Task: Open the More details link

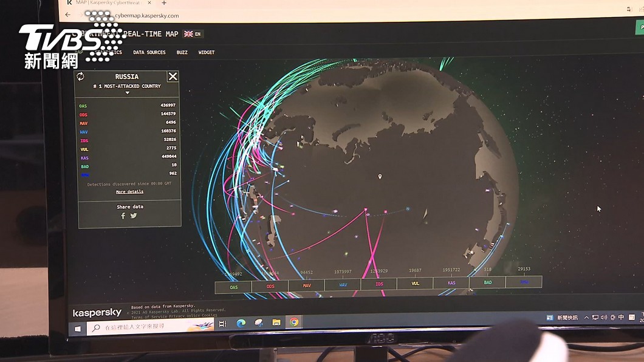Action: (129, 192)
